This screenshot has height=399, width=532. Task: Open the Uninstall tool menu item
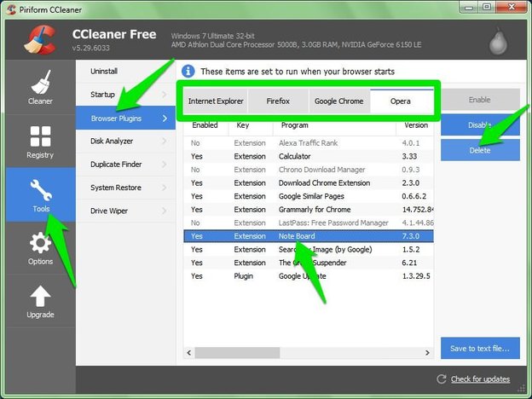104,71
